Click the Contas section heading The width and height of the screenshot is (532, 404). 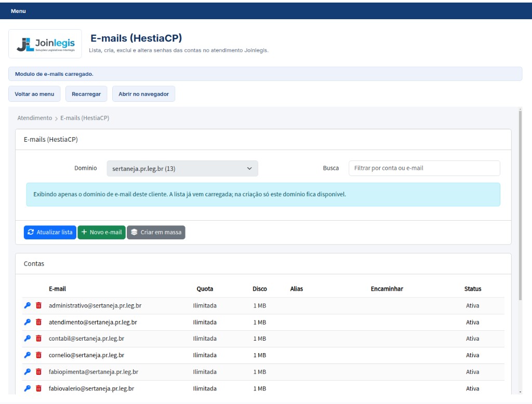[34, 264]
